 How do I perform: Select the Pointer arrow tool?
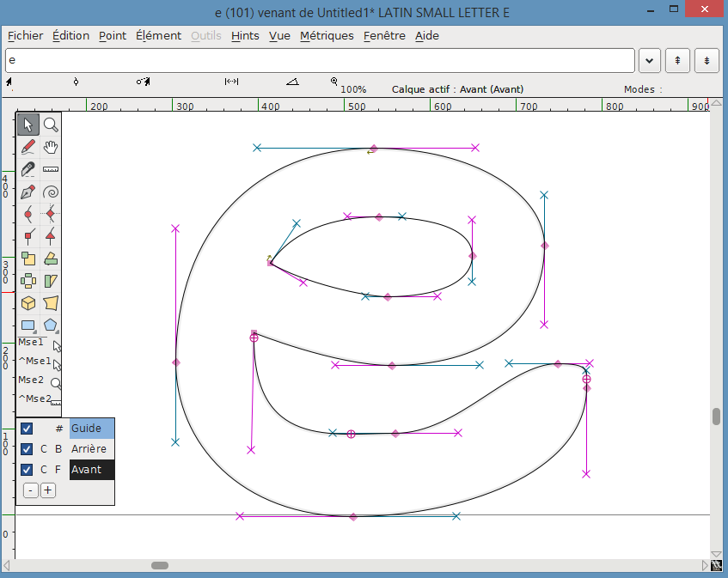coord(28,125)
